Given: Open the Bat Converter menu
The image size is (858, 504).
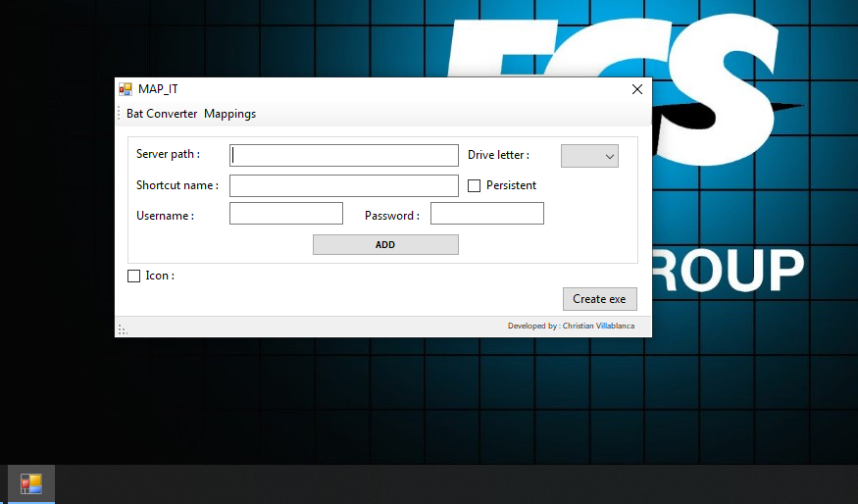Looking at the screenshot, I should 162,114.
